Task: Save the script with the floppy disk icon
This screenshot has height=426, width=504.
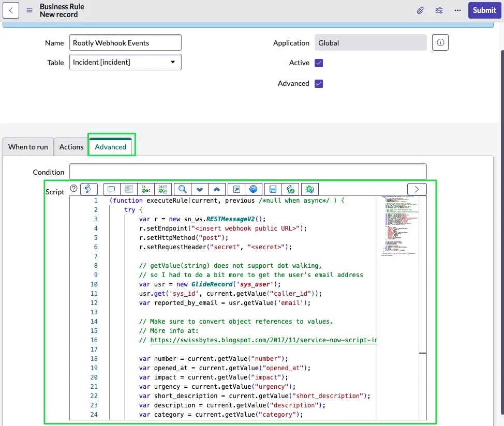Action: click(273, 189)
